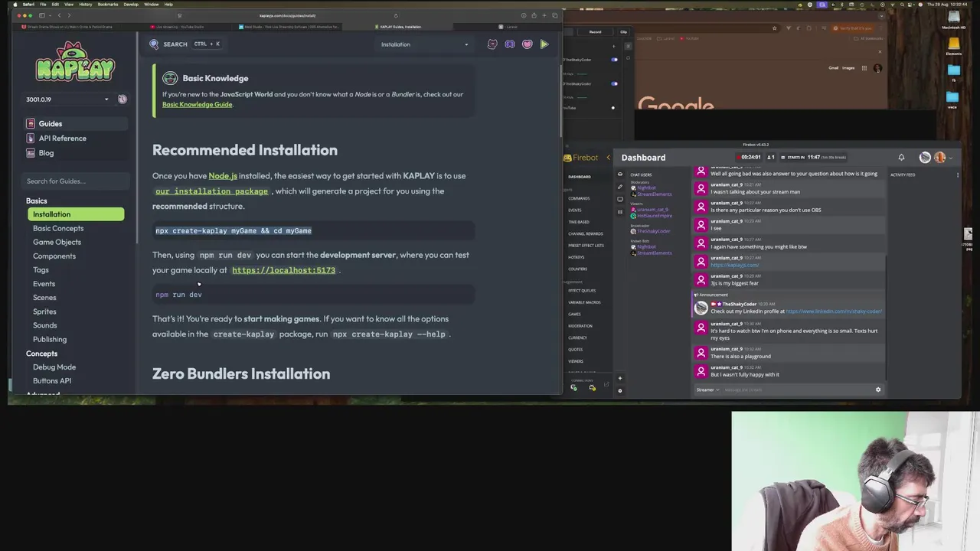
Task: Click the KAPLAY mascot logo
Action: [74, 63]
